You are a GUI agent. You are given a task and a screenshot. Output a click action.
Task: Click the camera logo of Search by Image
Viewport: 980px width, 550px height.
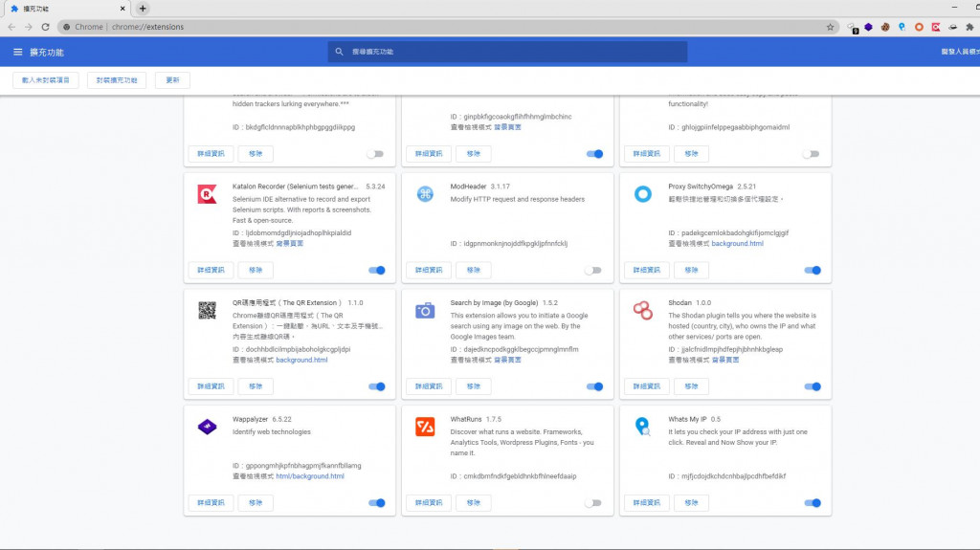pyautogui.click(x=425, y=310)
